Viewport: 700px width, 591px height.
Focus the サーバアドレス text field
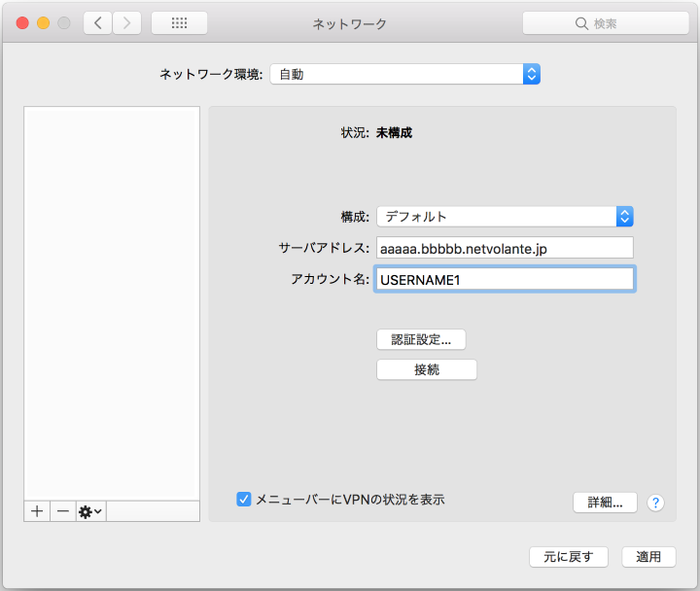pos(506,249)
